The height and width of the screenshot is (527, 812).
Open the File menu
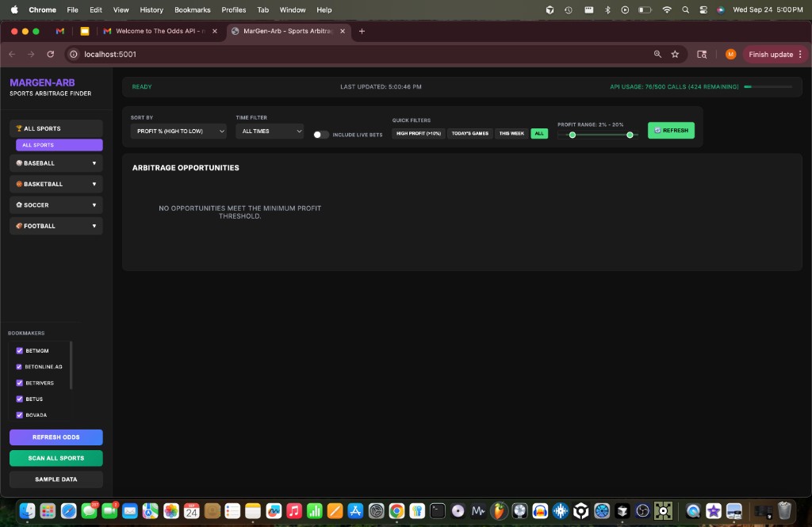coord(72,10)
